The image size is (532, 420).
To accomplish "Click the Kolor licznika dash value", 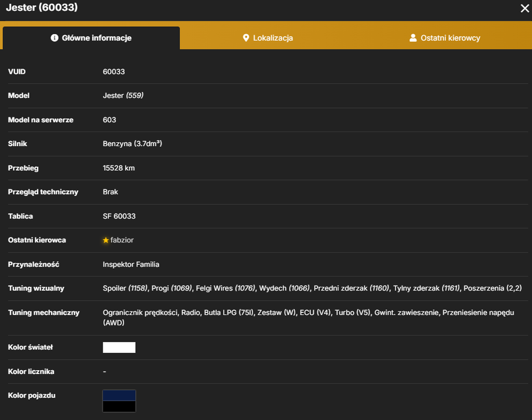I will [104, 371].
